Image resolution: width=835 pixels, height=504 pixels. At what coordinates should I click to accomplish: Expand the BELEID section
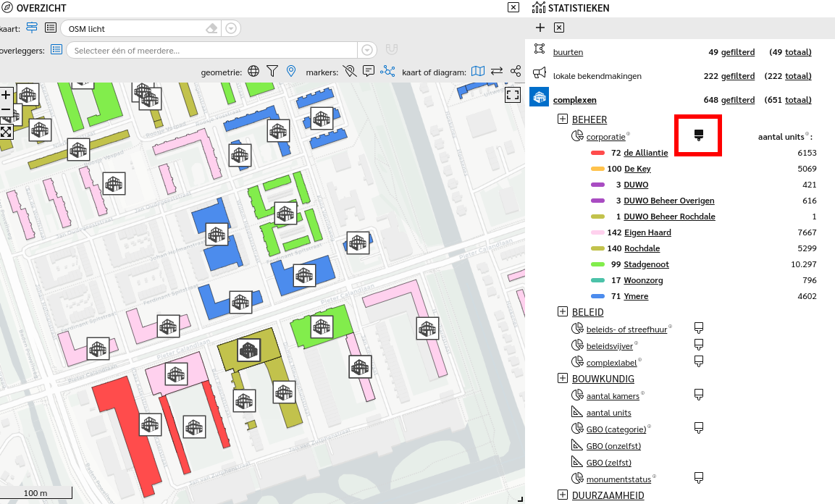tap(563, 311)
